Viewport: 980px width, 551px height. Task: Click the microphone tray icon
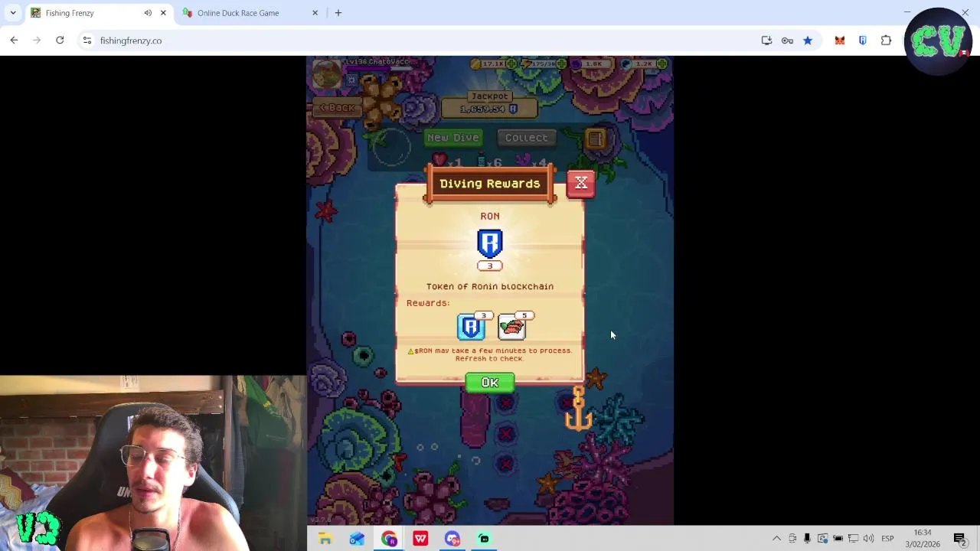807,539
